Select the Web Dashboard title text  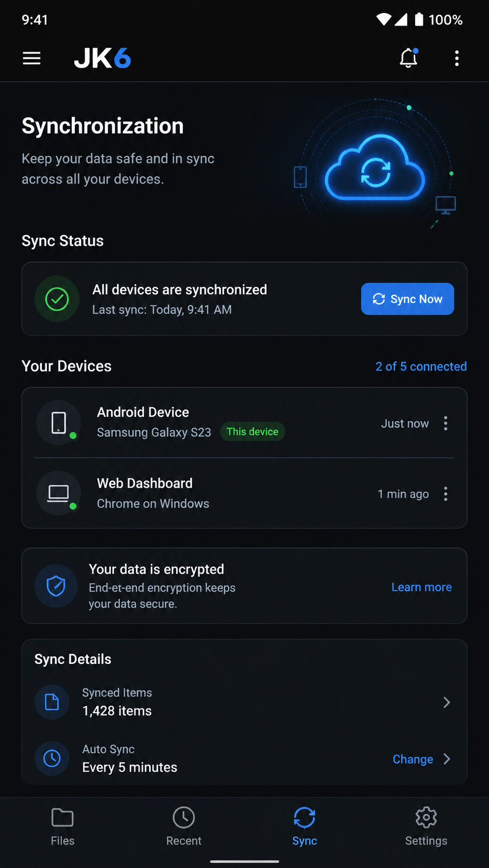tap(144, 483)
